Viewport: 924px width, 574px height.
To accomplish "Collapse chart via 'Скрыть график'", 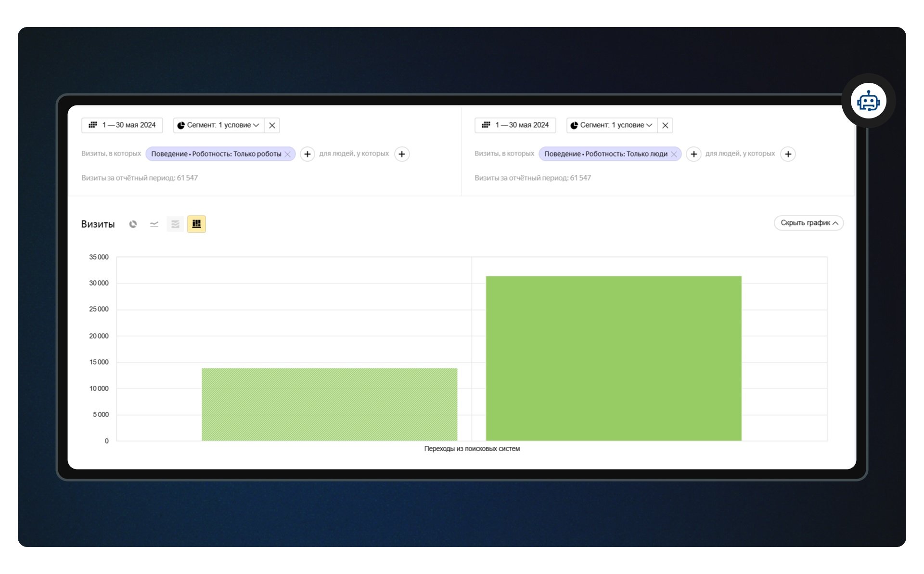I will [808, 223].
